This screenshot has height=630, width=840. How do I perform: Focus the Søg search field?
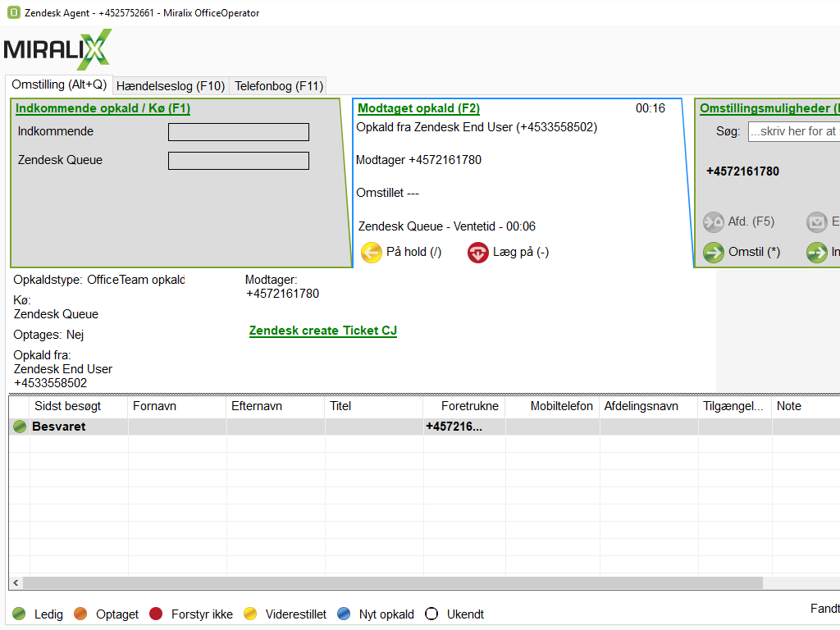point(793,131)
